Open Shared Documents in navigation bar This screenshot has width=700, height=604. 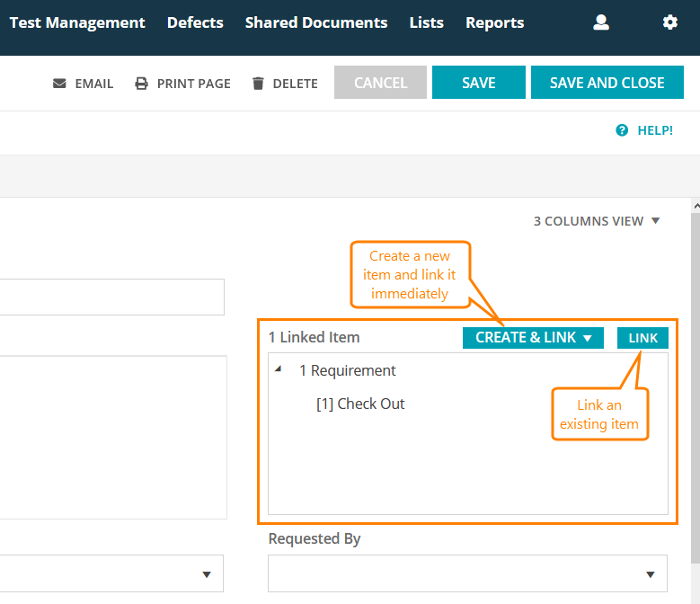click(x=316, y=22)
